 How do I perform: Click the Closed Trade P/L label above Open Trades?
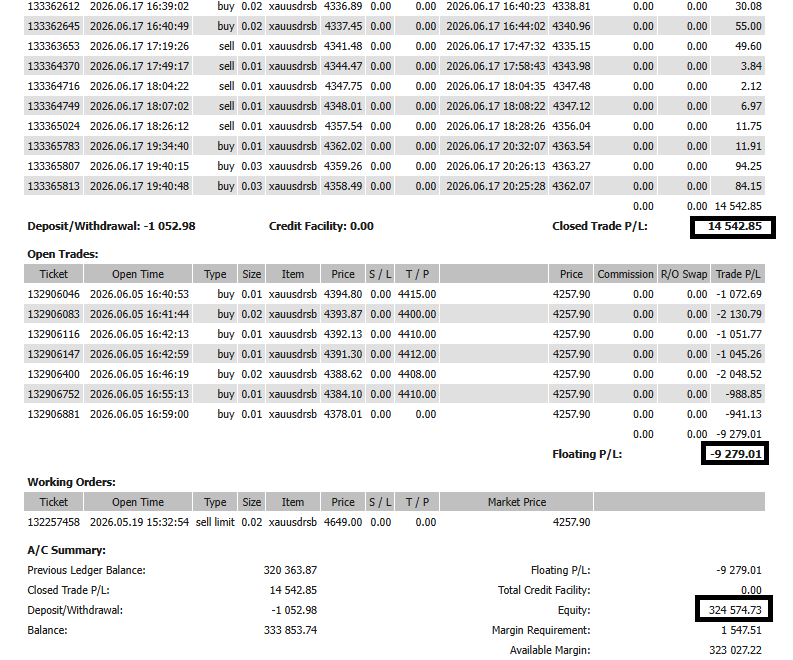tap(599, 226)
